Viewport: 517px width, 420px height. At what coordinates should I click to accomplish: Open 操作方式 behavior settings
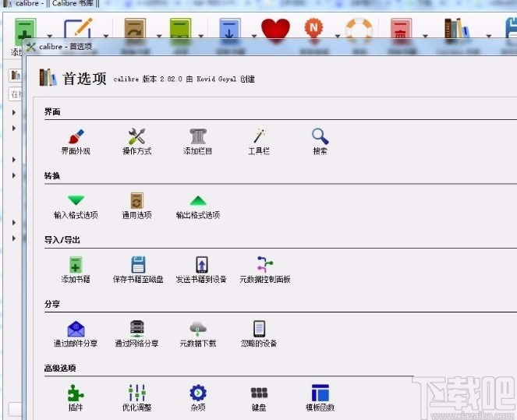(136, 142)
